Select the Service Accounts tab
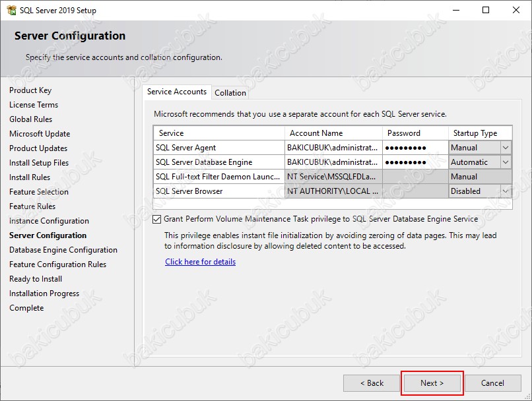The image size is (532, 401). (176, 92)
